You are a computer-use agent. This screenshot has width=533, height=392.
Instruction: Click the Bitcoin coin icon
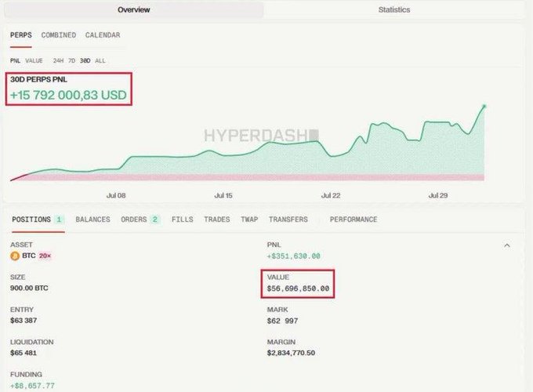pos(15,256)
